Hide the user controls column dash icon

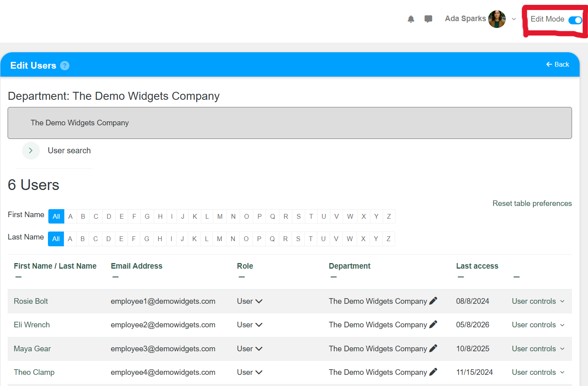[x=516, y=277]
